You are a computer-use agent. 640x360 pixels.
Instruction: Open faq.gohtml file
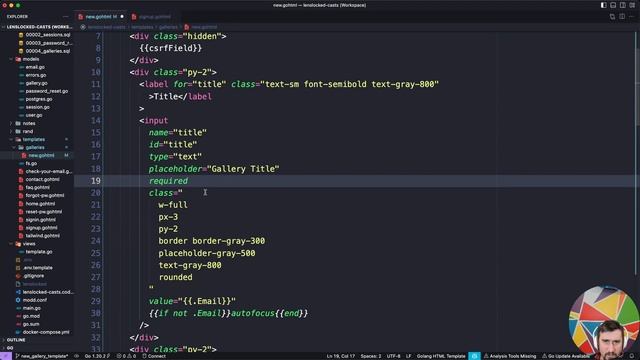(x=37, y=187)
